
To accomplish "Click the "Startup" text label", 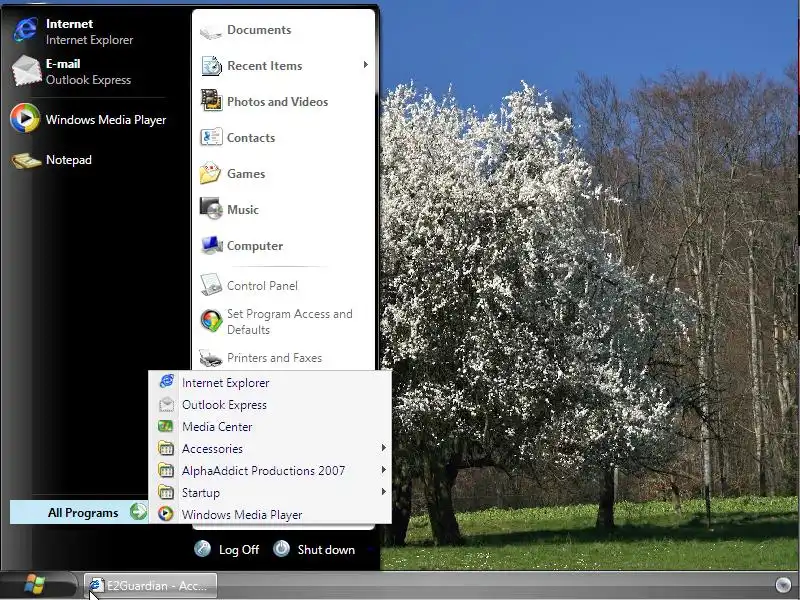I will [x=201, y=493].
